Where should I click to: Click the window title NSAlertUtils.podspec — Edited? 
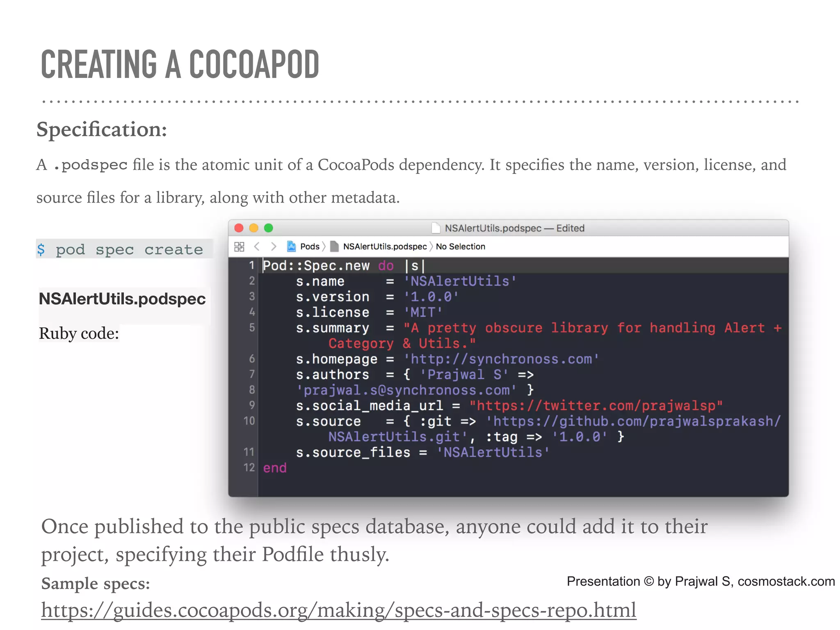click(x=514, y=228)
